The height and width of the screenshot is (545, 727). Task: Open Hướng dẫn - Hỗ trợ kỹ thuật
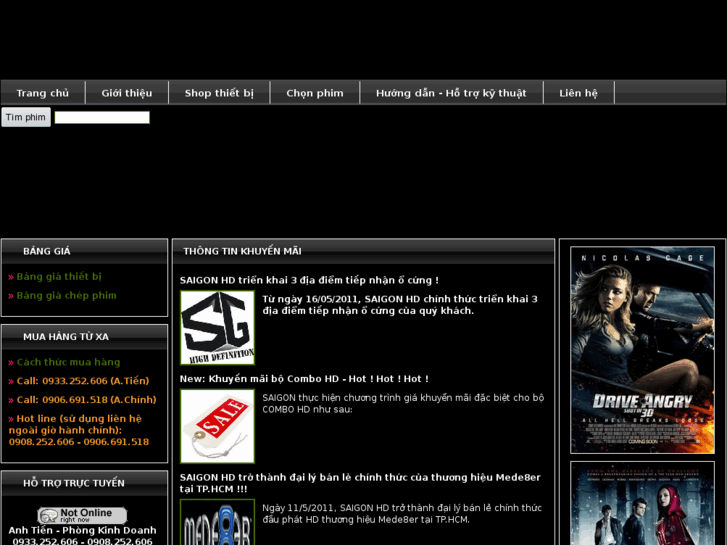(451, 93)
